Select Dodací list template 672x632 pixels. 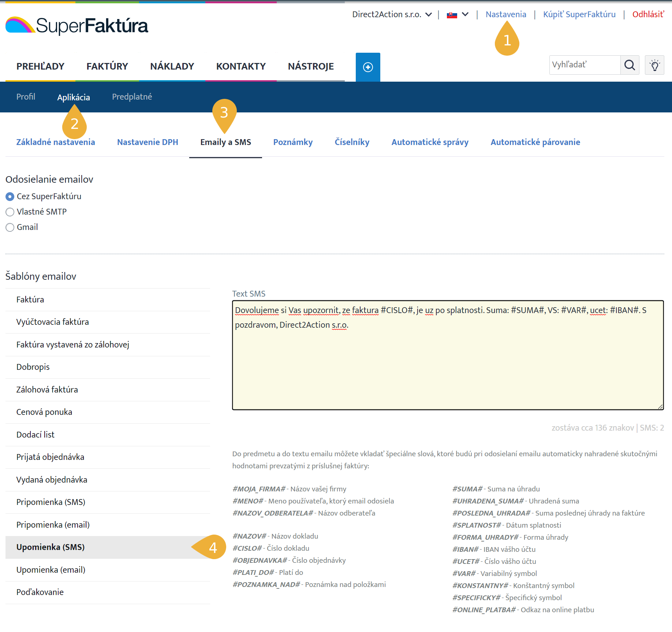click(x=108, y=435)
